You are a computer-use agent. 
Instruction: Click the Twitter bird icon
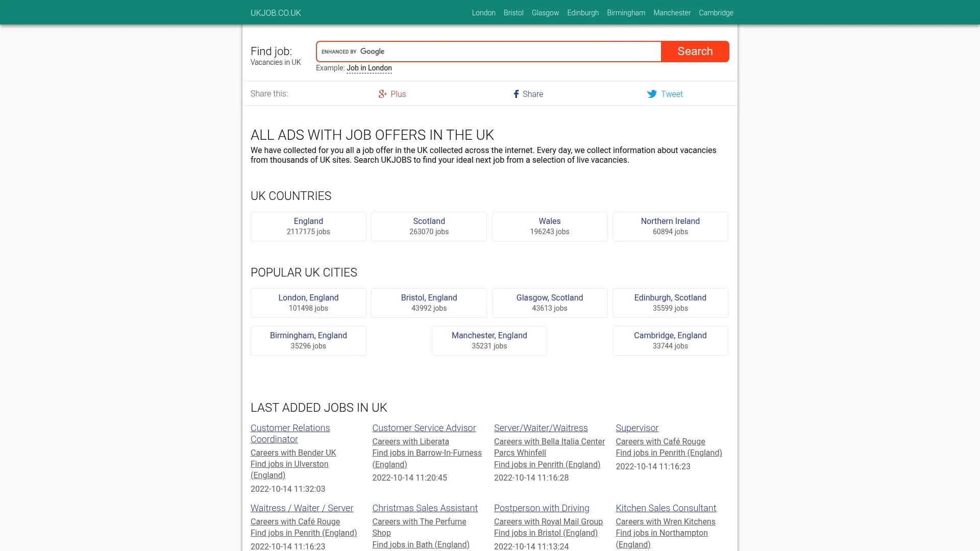652,94
